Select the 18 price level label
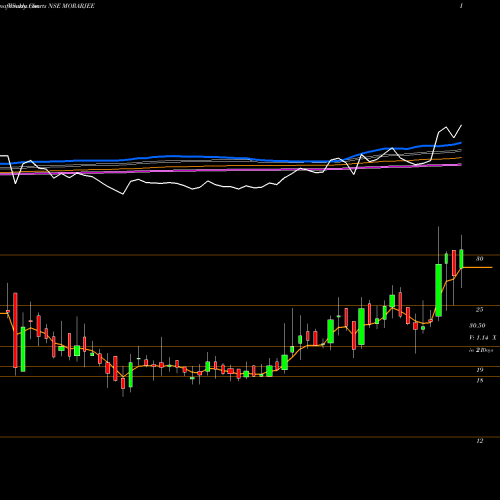 point(480,380)
